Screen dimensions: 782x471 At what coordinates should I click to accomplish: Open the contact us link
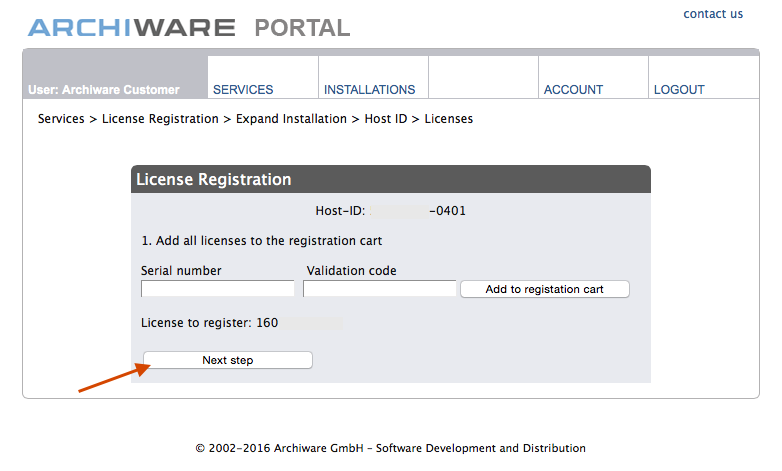(713, 14)
